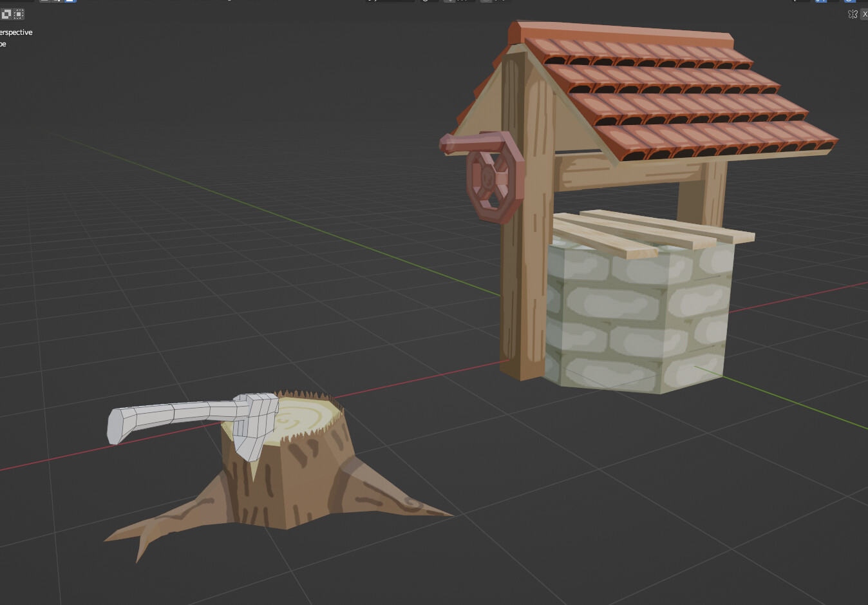Select the dashed Lasso Select tool icon
Screen dimensions: 868x605
19,14
